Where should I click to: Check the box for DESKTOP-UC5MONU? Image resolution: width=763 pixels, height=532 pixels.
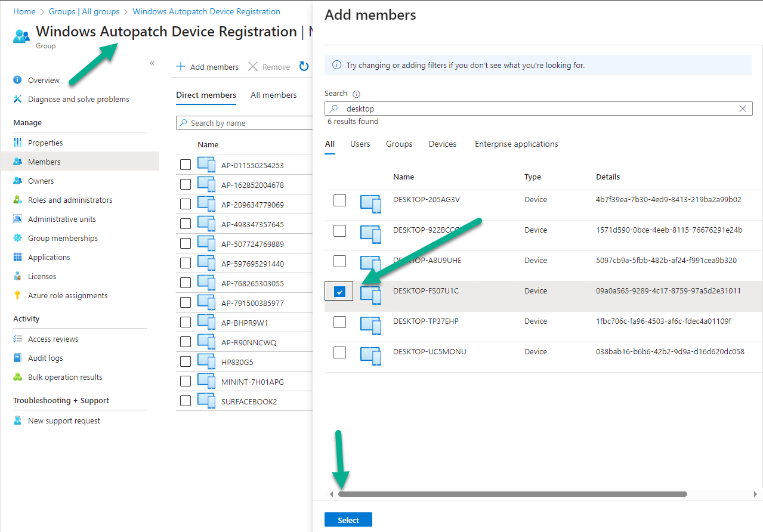pyautogui.click(x=339, y=352)
